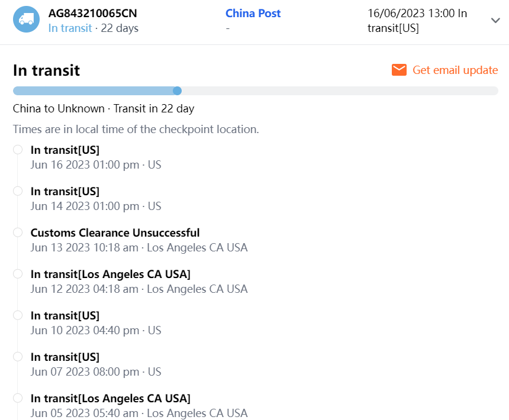The image size is (509, 420).
Task: Click the Jun 10 checkpoint circle marker
Action: (x=18, y=315)
